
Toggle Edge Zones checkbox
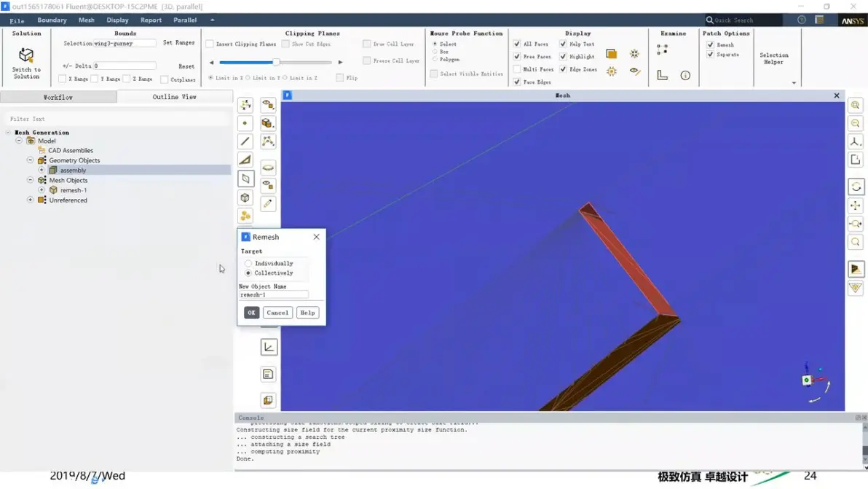coord(563,69)
